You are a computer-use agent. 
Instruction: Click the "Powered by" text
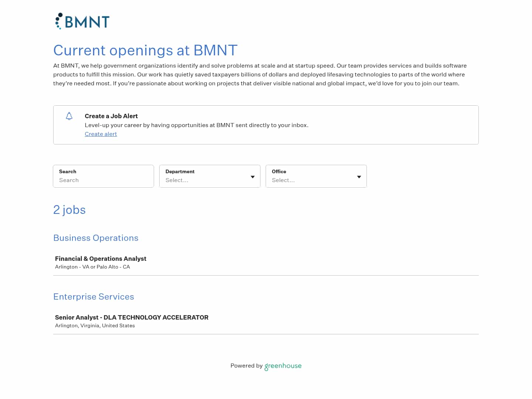coord(246,366)
